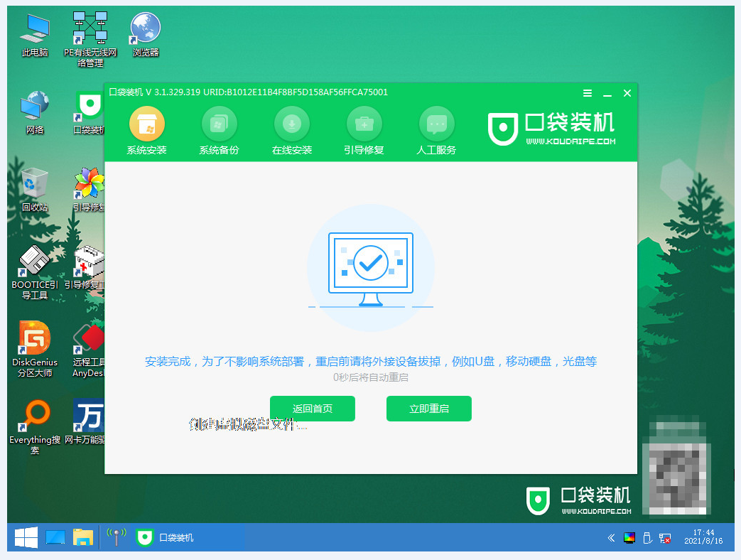This screenshot has height=560, width=741.
Task: Open the hamburger menu in title bar
Action: [x=588, y=93]
